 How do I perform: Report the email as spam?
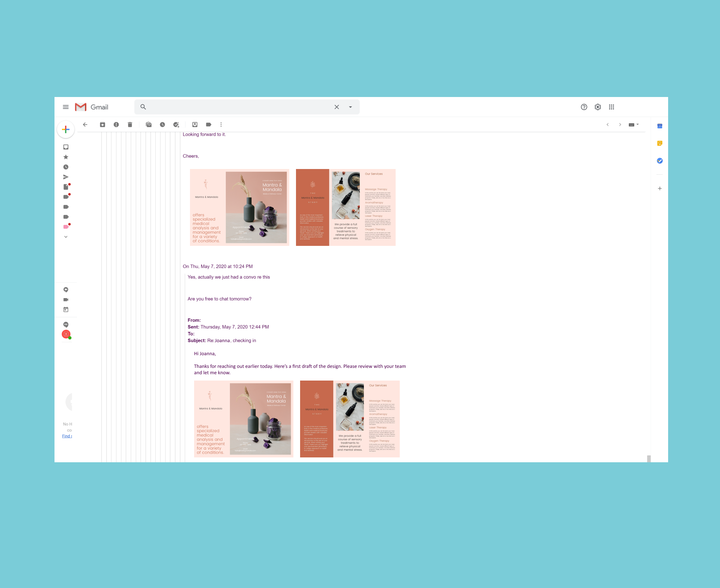[116, 125]
